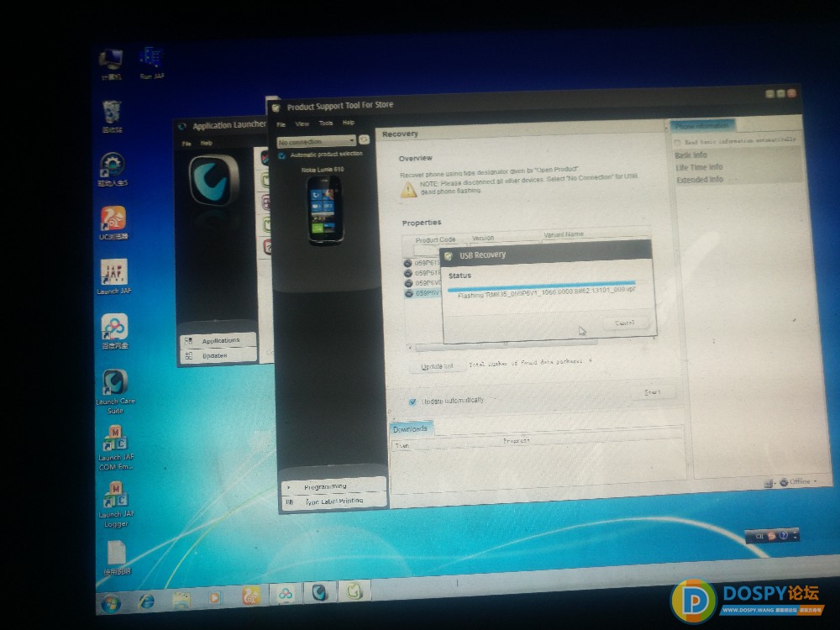This screenshot has height=630, width=840.
Task: Expand the Life Time Info section
Action: (x=699, y=167)
